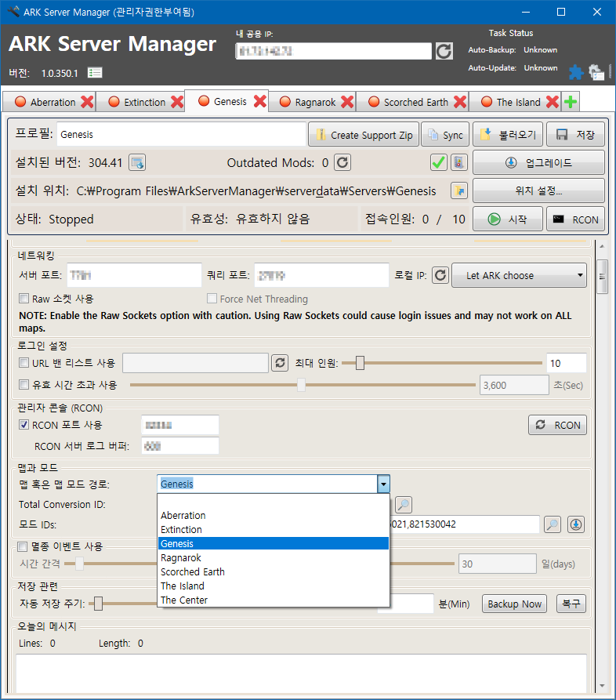
Task: Close the Extinction server tab
Action: (177, 102)
